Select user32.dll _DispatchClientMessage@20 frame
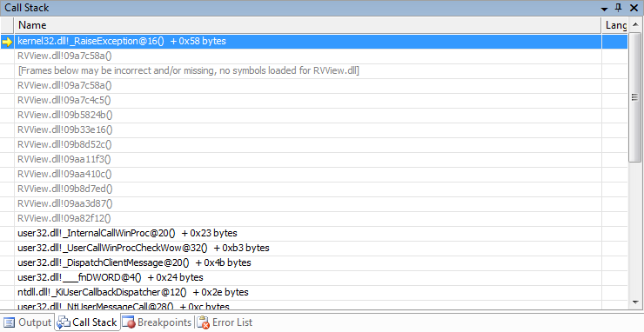Image resolution: width=644 pixels, height=332 pixels. pos(314,262)
